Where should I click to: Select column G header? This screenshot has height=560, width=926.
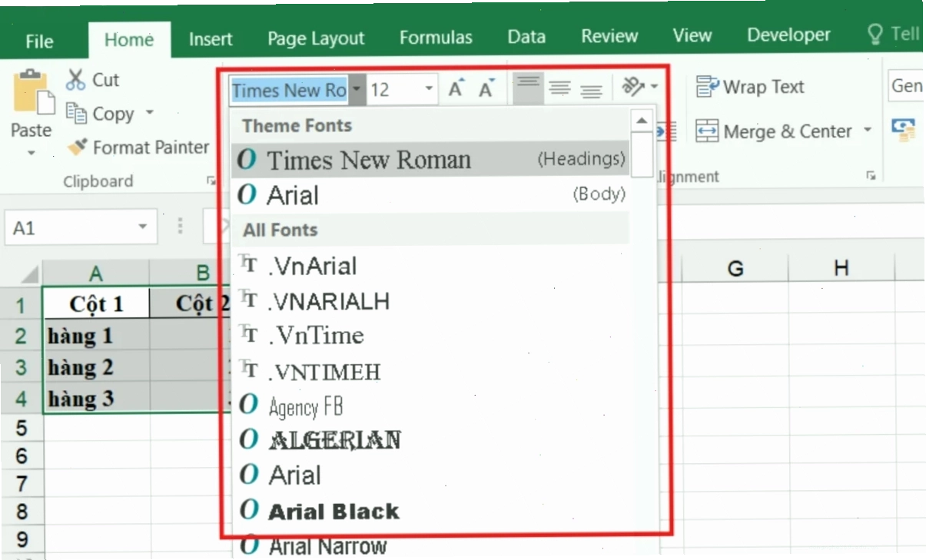pyautogui.click(x=735, y=268)
